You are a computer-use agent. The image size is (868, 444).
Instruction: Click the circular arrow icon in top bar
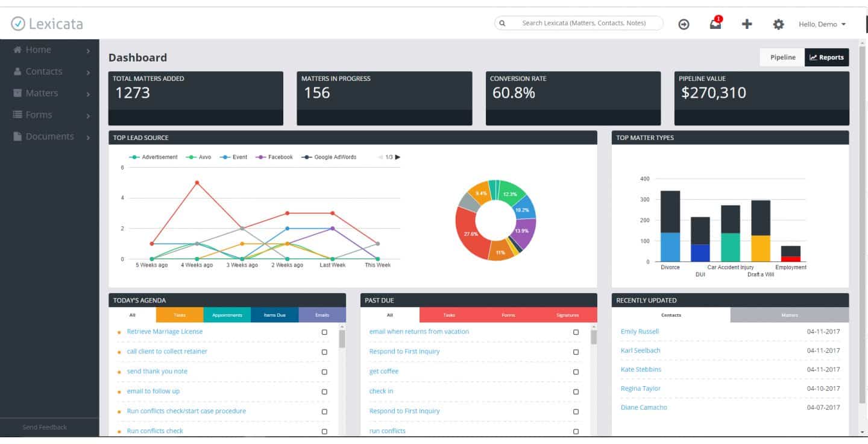coord(684,24)
